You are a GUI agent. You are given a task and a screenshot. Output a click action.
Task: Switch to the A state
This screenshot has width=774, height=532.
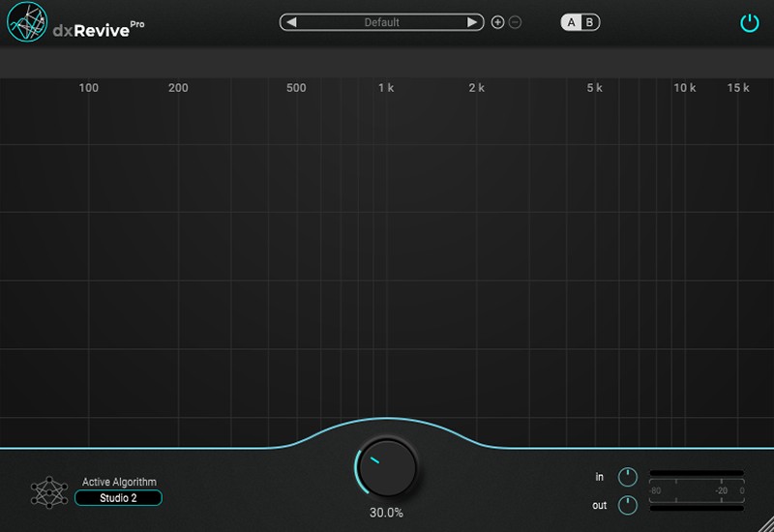click(x=571, y=22)
